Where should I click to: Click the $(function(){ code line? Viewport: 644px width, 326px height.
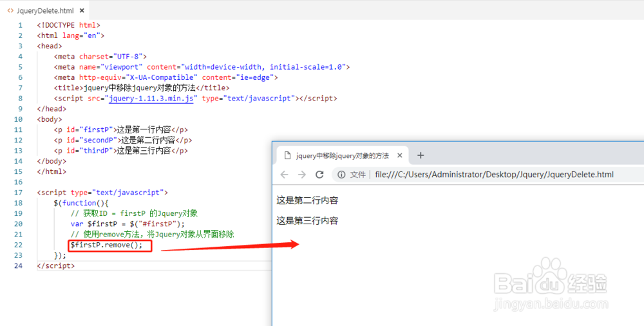coord(81,203)
